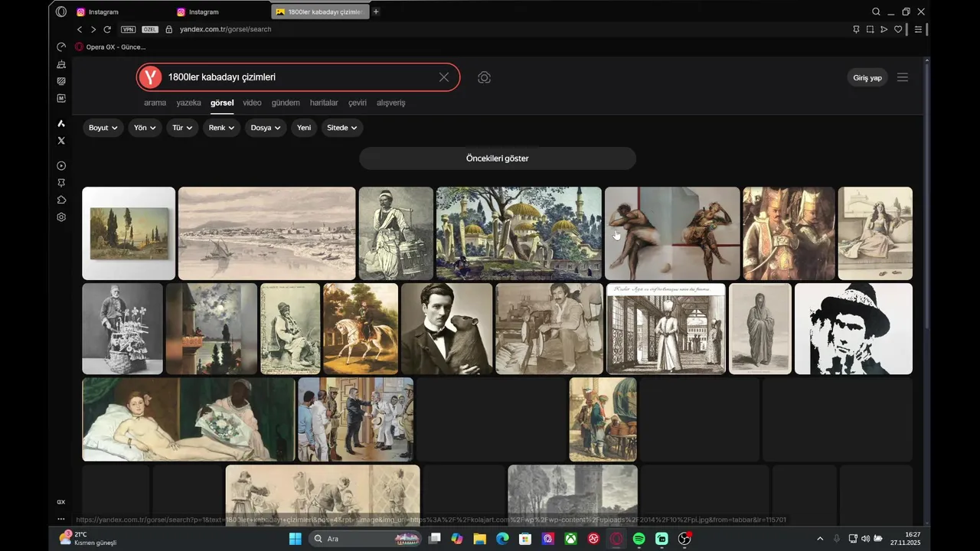Viewport: 980px width, 551px height.
Task: Expand the Sitede site filter
Action: pos(342,128)
